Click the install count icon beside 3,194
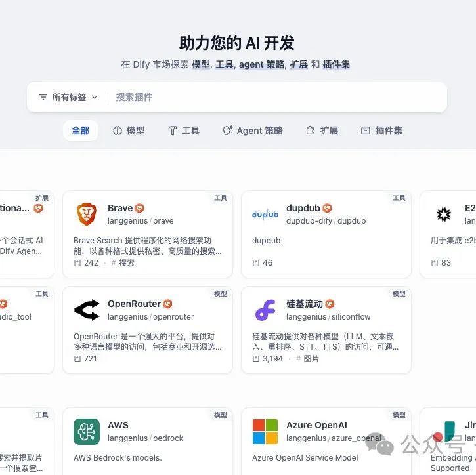The height and width of the screenshot is (475, 476). pos(256,359)
